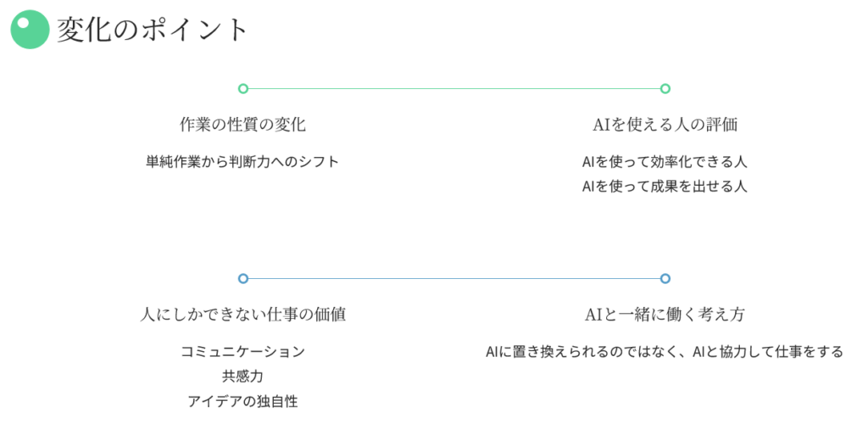Click the bottom-right blue timeline marker
The height and width of the screenshot is (424, 868).
(x=665, y=278)
